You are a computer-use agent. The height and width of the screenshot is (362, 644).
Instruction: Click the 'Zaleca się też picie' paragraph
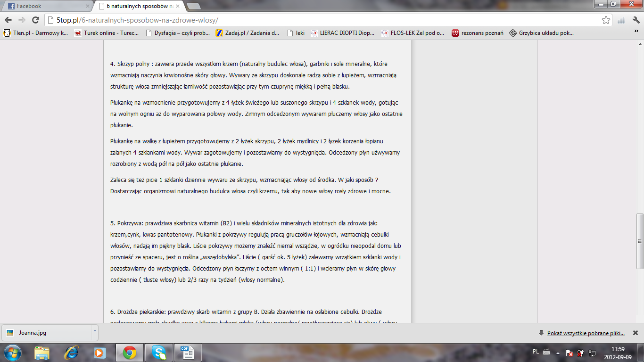(x=251, y=186)
